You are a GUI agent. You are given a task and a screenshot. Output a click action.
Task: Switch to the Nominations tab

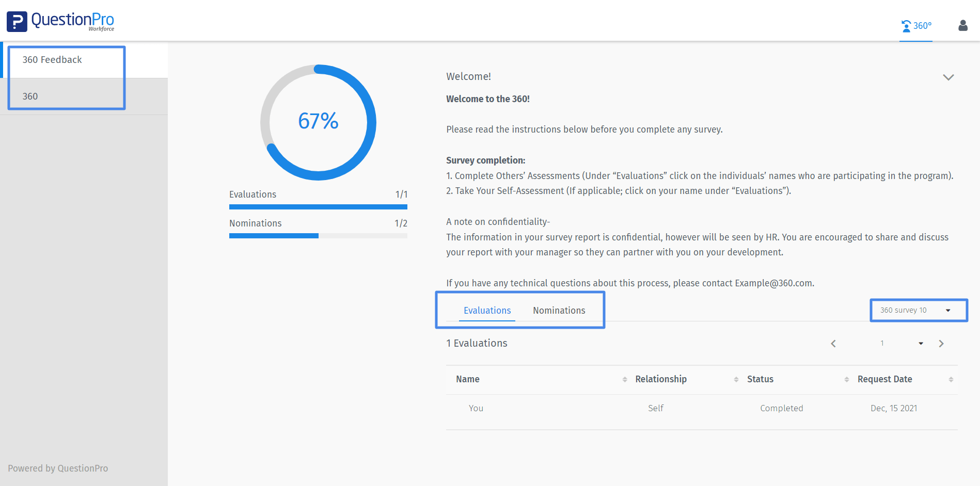[559, 310]
